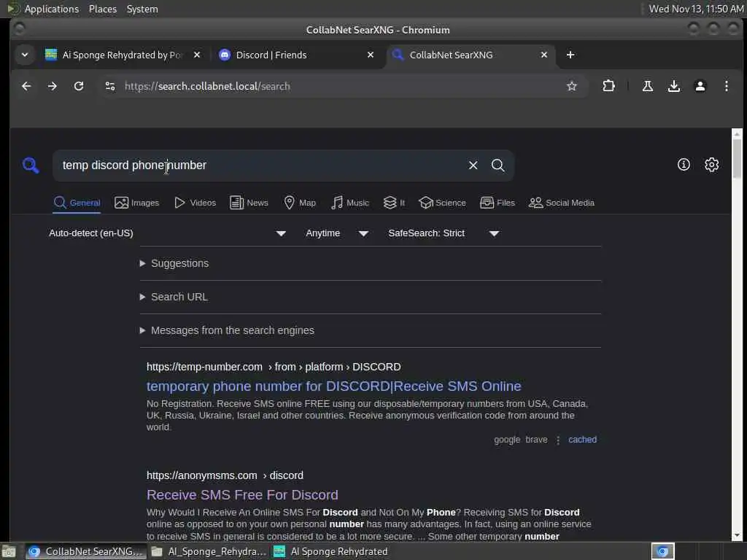The image size is (747, 560).
Task: Open the tab search dropdown arrow
Action: point(25,55)
